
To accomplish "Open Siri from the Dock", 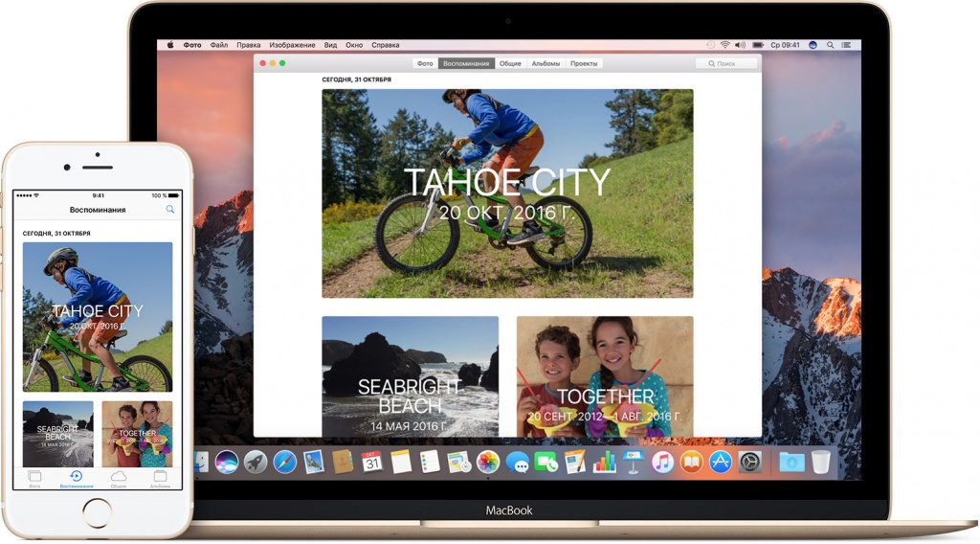I will (227, 463).
